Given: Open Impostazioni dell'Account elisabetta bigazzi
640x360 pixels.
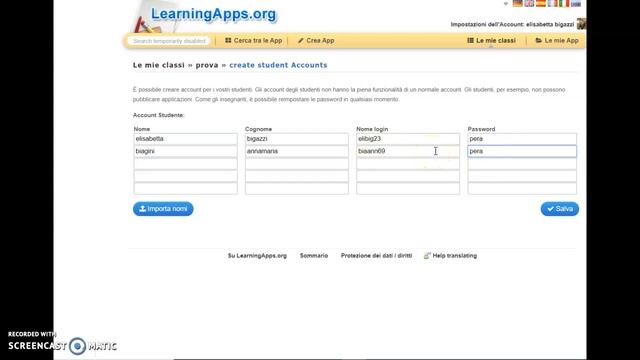Looking at the screenshot, I should click(x=512, y=24).
